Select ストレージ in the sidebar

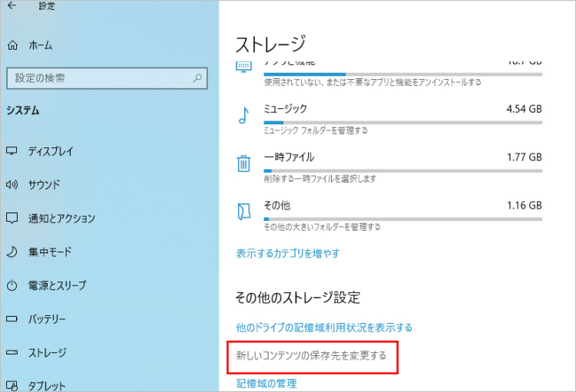click(47, 353)
